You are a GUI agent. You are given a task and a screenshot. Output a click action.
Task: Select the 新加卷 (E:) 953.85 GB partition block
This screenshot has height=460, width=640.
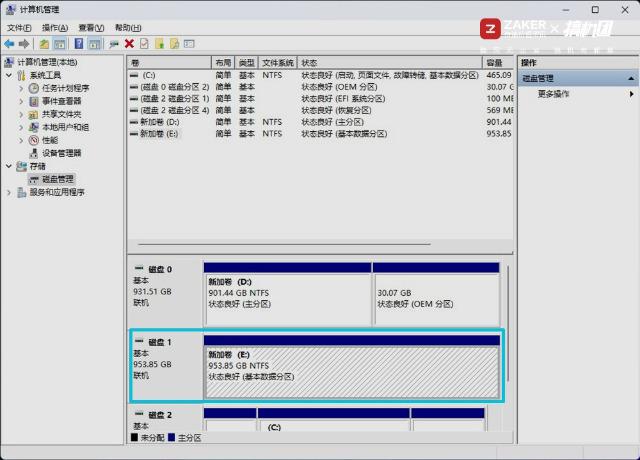(352, 367)
